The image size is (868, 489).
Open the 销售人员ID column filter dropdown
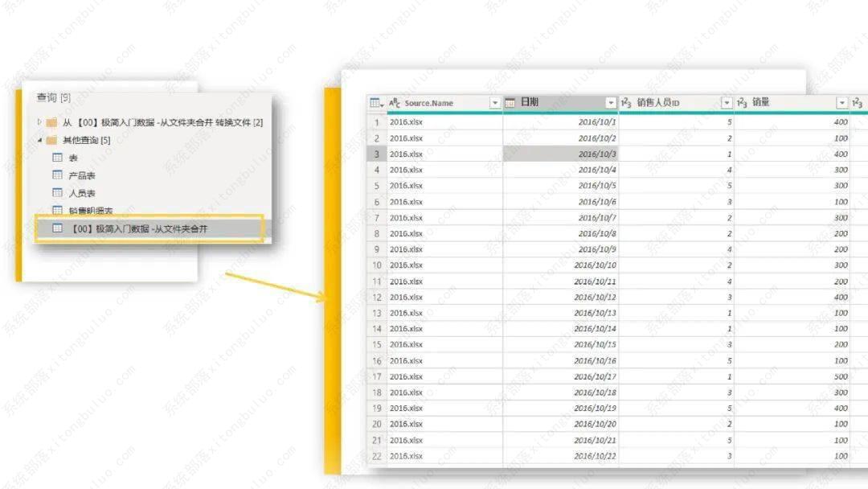pos(727,103)
